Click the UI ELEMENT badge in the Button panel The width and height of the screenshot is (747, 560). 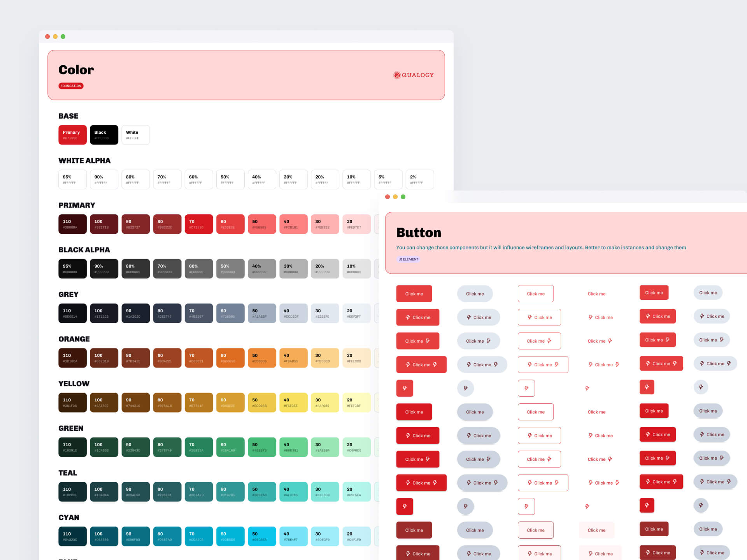[x=408, y=259]
